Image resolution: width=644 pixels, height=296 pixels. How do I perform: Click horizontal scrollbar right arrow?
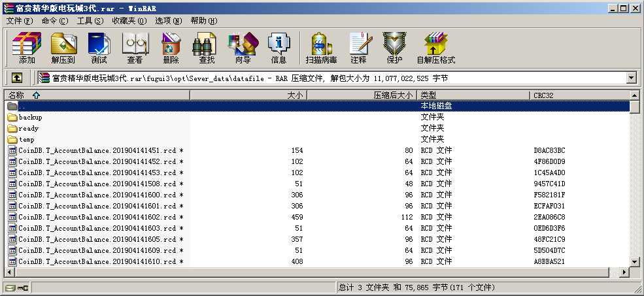(624, 272)
